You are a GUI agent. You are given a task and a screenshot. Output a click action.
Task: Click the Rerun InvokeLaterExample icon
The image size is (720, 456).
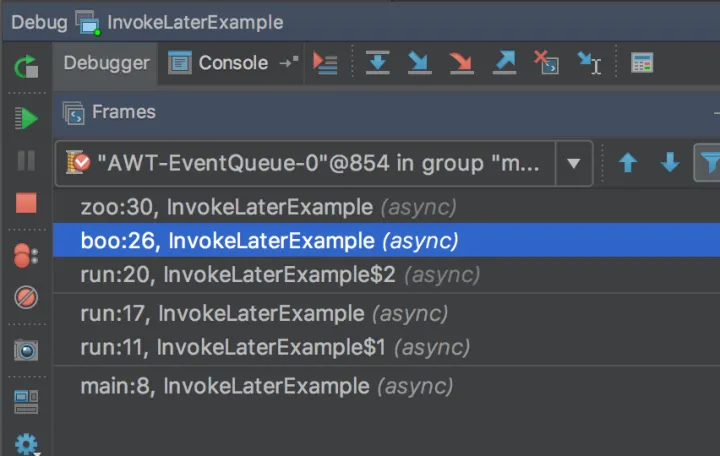pyautogui.click(x=25, y=67)
